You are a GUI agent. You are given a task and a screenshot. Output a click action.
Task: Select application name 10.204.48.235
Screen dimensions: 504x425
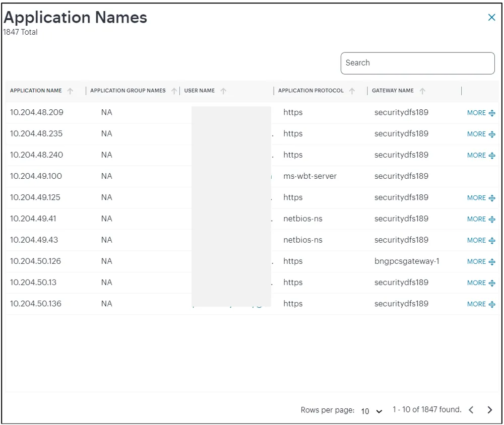pos(36,133)
